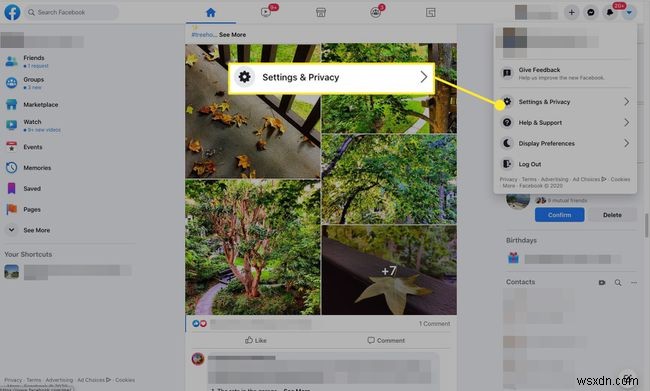The height and width of the screenshot is (391, 650).
Task: Expand Display Preferences chevron
Action: point(626,143)
